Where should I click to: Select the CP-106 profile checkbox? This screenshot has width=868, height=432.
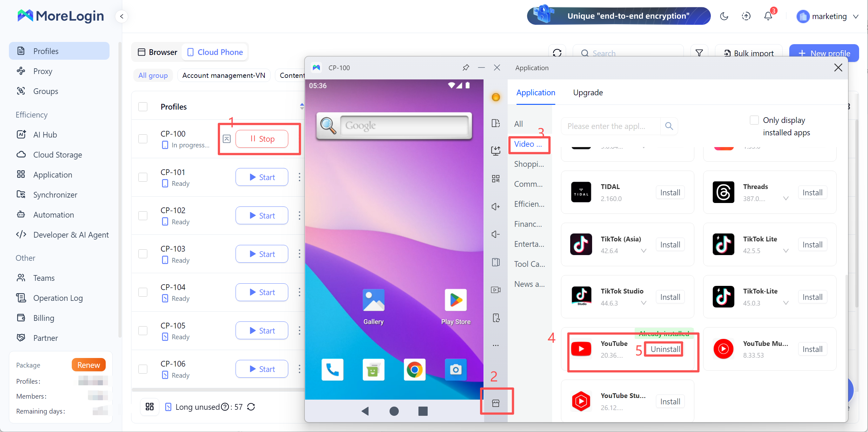pyautogui.click(x=143, y=369)
